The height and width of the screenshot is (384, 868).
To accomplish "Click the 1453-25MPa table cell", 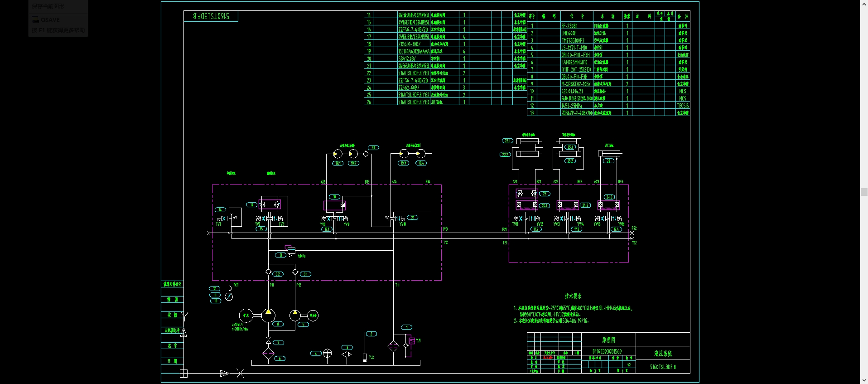I will (x=577, y=106).
